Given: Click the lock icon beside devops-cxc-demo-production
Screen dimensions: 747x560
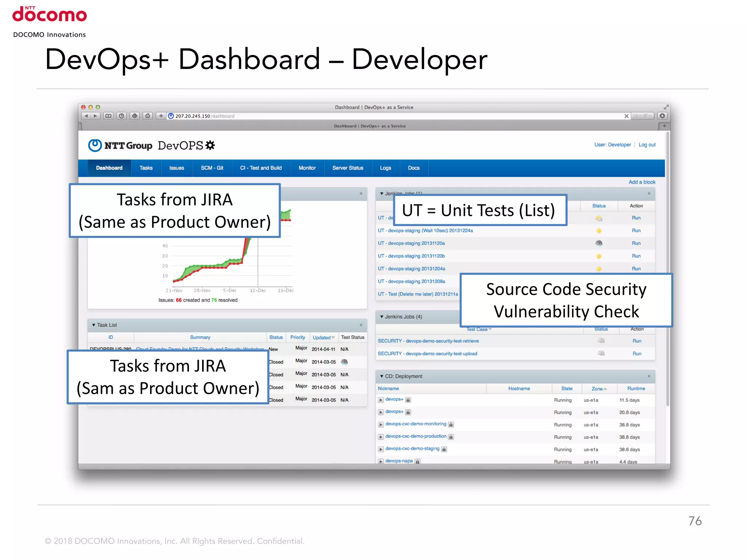Looking at the screenshot, I should click(x=451, y=437).
